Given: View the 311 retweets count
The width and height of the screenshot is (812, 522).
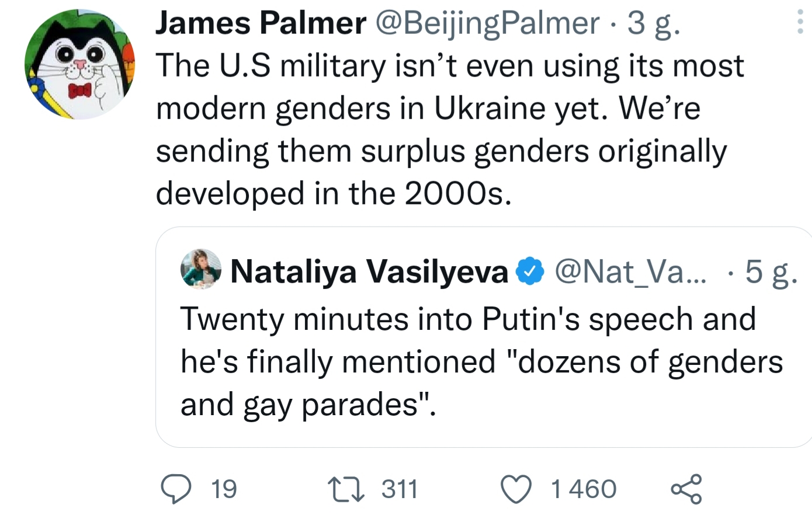Looking at the screenshot, I should click(x=400, y=489).
